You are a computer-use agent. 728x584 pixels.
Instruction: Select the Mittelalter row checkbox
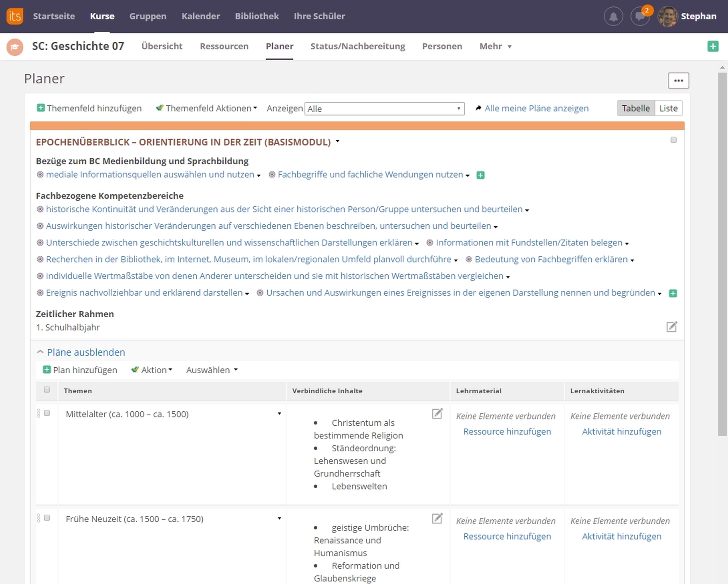[47, 413]
